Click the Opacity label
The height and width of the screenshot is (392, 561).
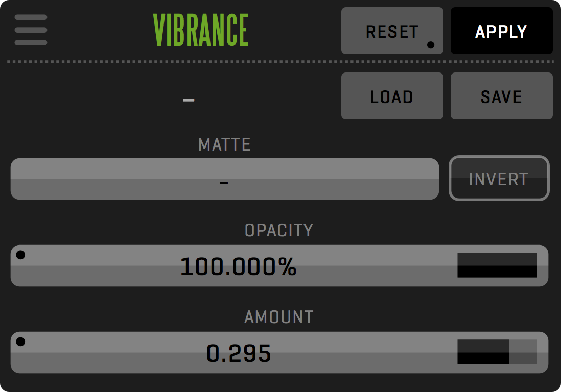pyautogui.click(x=278, y=231)
